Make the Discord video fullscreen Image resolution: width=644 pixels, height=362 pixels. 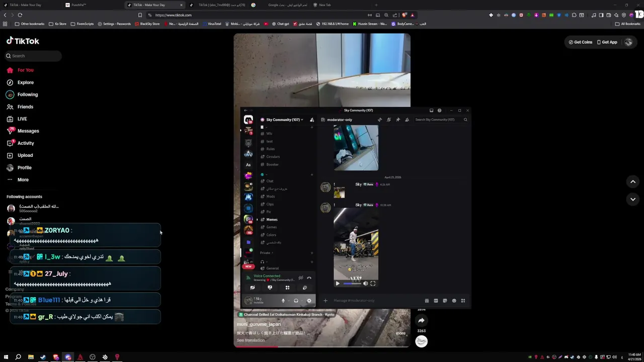(x=373, y=284)
